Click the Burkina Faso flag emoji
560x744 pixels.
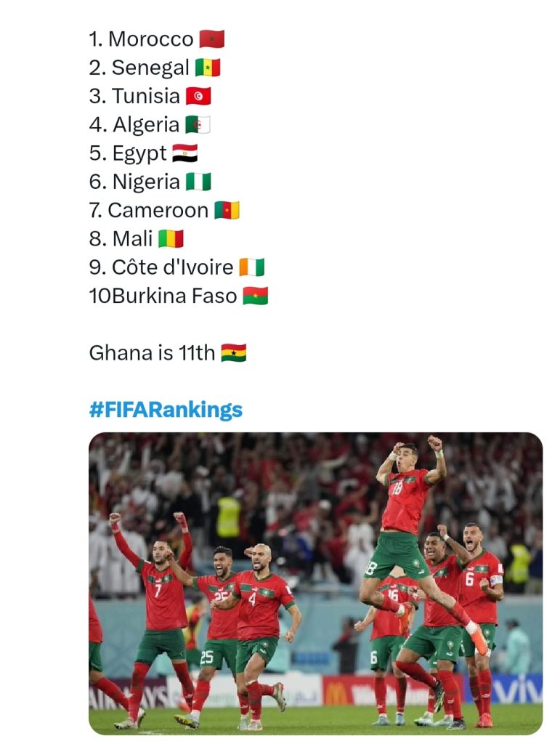pyautogui.click(x=255, y=296)
